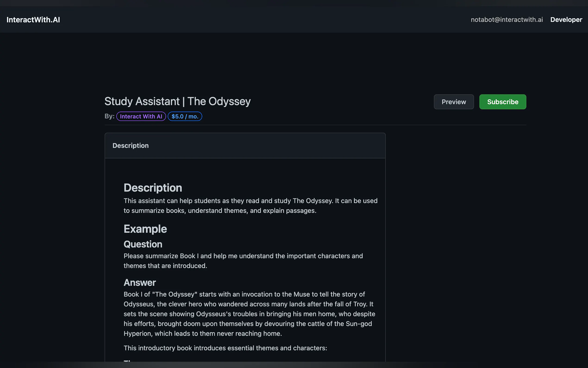Click the Study Assistant | The Odyssey title
Image resolution: width=588 pixels, height=368 pixels.
coord(178,101)
